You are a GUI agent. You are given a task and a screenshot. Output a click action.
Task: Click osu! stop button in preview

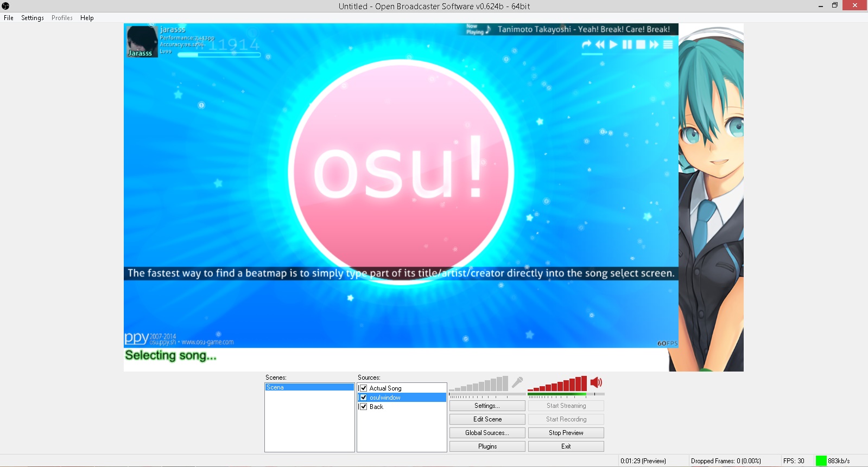click(x=641, y=44)
